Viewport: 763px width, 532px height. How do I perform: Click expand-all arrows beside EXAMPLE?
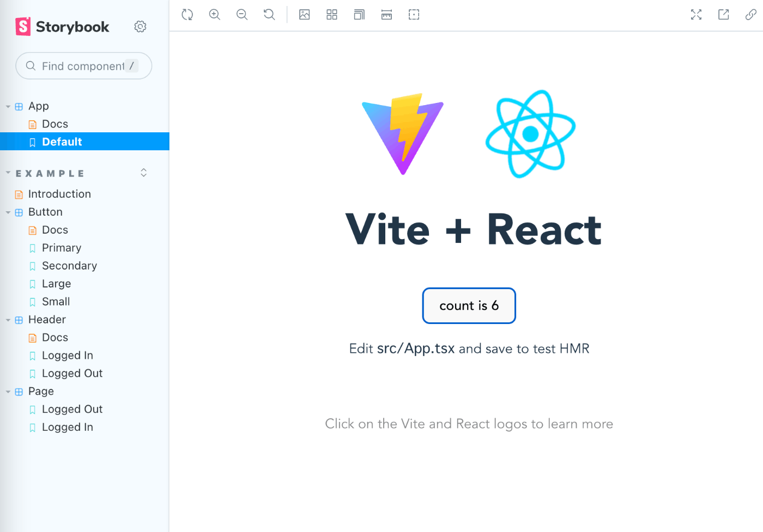click(144, 173)
